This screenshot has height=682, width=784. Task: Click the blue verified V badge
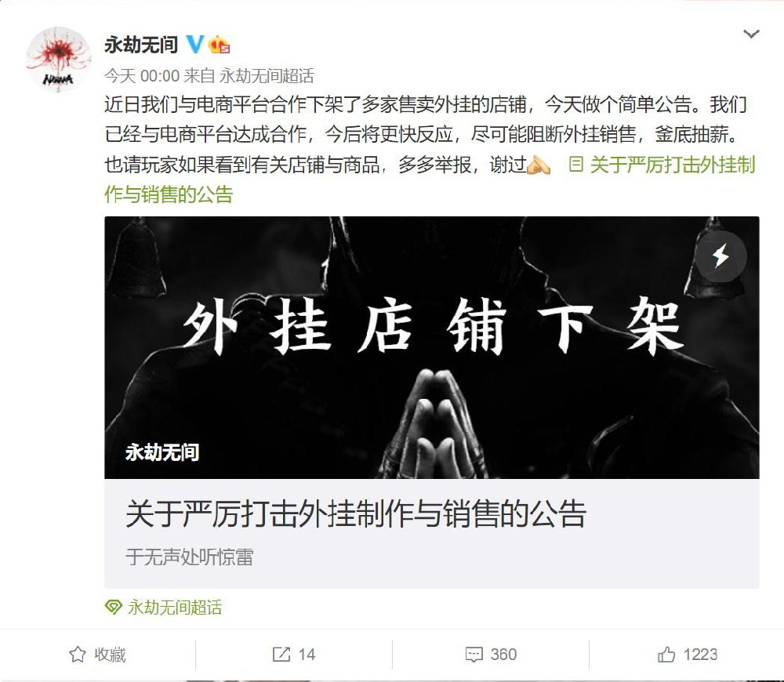point(194,45)
